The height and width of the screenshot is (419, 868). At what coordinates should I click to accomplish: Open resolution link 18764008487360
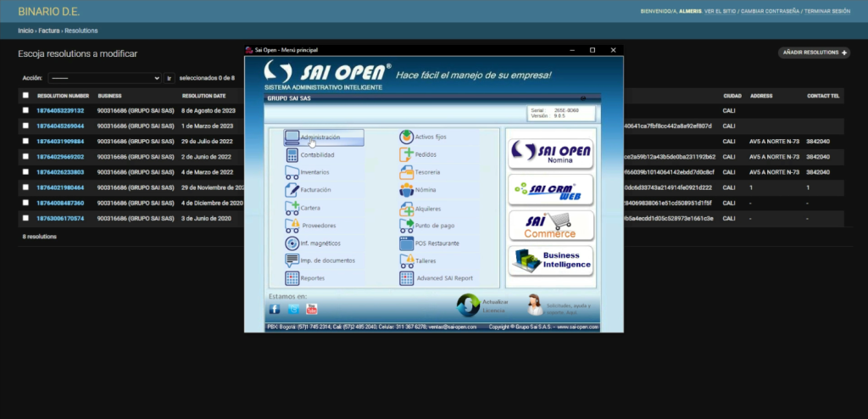pyautogui.click(x=60, y=203)
